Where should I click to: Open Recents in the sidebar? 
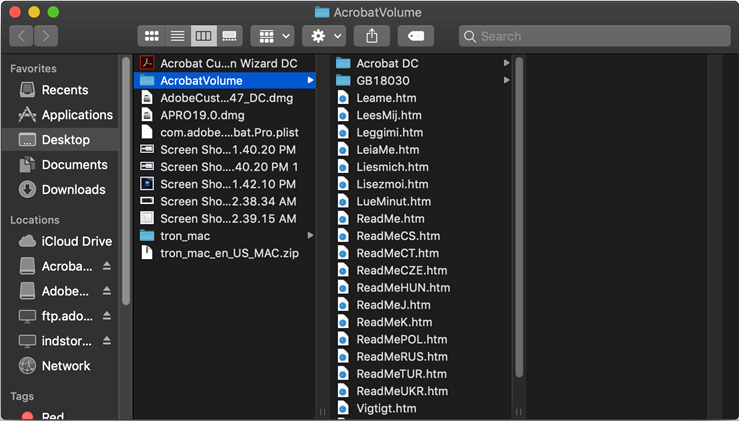coord(60,90)
